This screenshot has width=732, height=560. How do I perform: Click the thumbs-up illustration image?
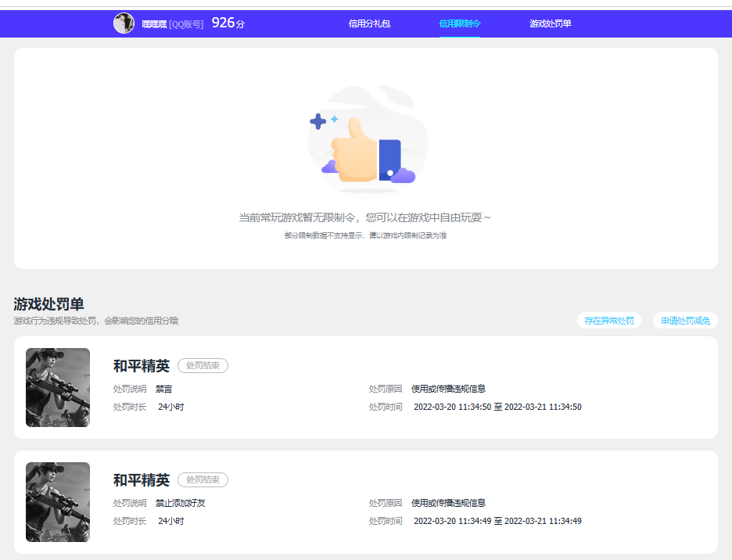[x=366, y=141]
